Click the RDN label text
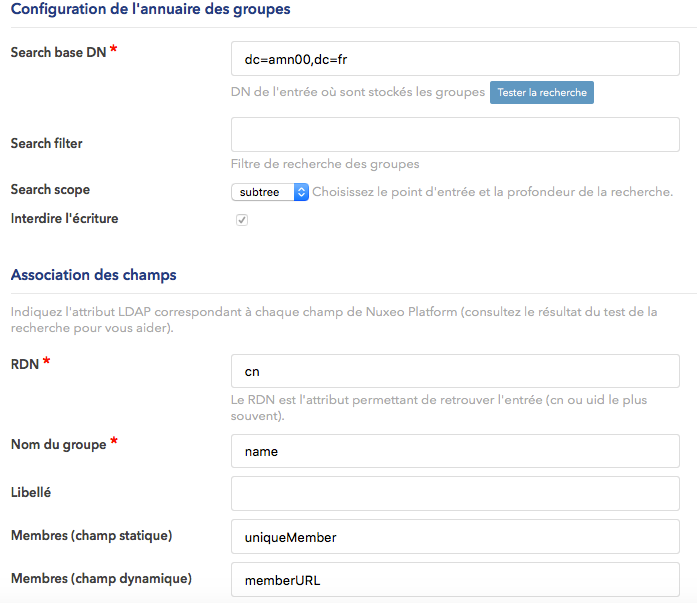 coord(25,364)
